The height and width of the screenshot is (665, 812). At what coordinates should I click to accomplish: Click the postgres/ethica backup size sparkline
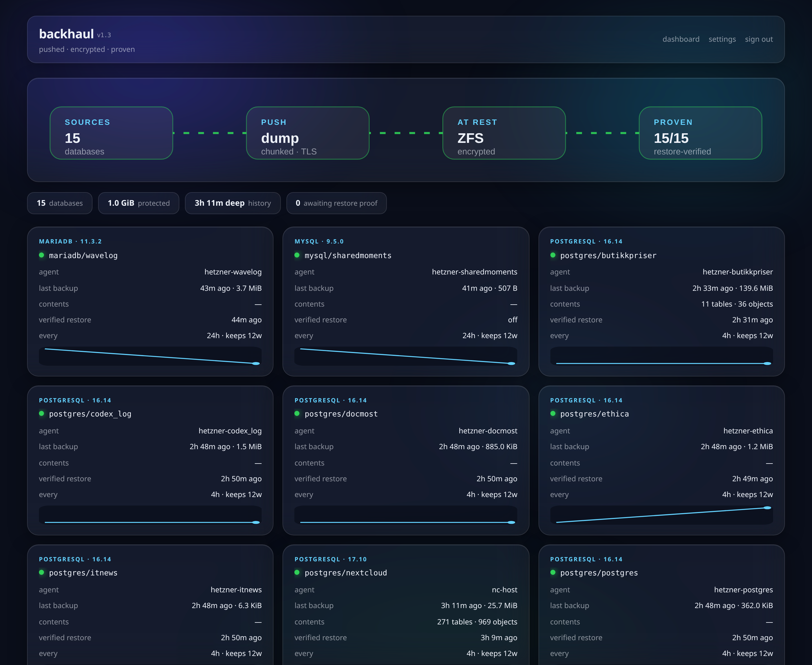click(x=661, y=515)
